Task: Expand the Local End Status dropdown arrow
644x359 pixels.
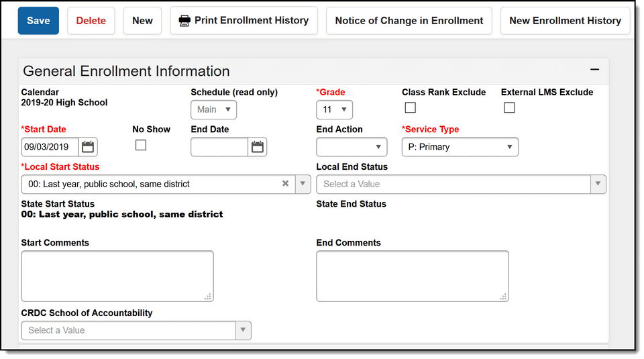Action: tap(598, 184)
